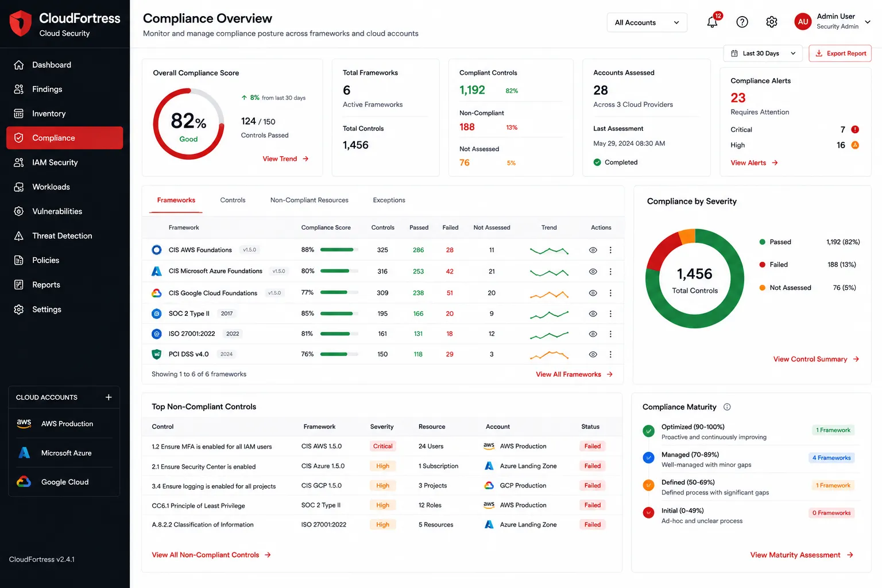Image resolution: width=882 pixels, height=588 pixels.
Task: Click the Threat Detection warning icon
Action: tap(19, 236)
